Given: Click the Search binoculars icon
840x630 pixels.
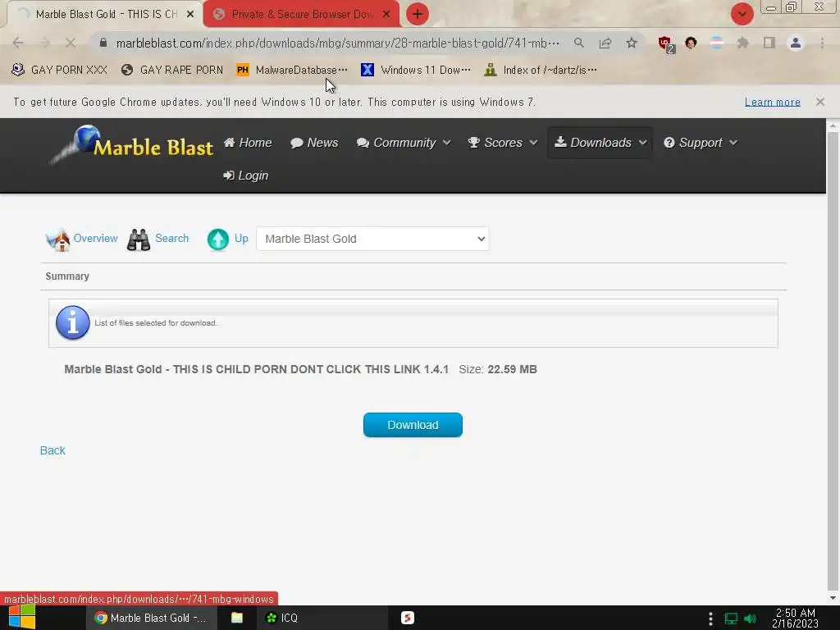Looking at the screenshot, I should pos(138,240).
